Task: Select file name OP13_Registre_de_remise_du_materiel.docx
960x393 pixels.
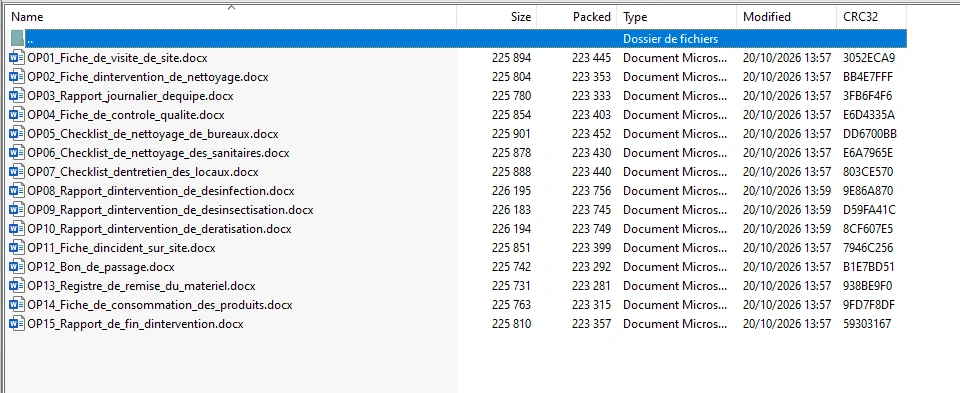Action: click(141, 286)
